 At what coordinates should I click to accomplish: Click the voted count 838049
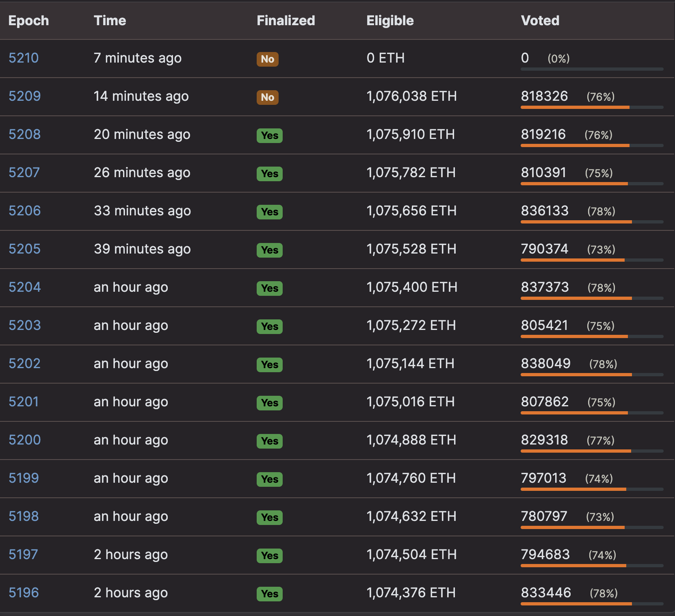click(546, 364)
